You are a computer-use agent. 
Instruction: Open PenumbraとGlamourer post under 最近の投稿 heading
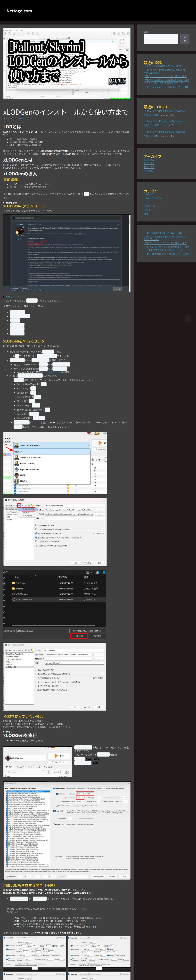(x=164, y=71)
